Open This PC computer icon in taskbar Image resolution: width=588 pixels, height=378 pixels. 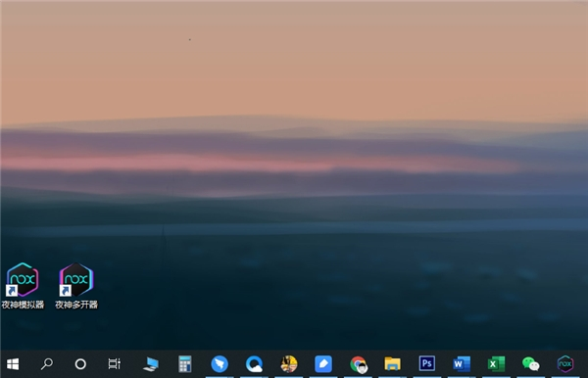point(151,363)
